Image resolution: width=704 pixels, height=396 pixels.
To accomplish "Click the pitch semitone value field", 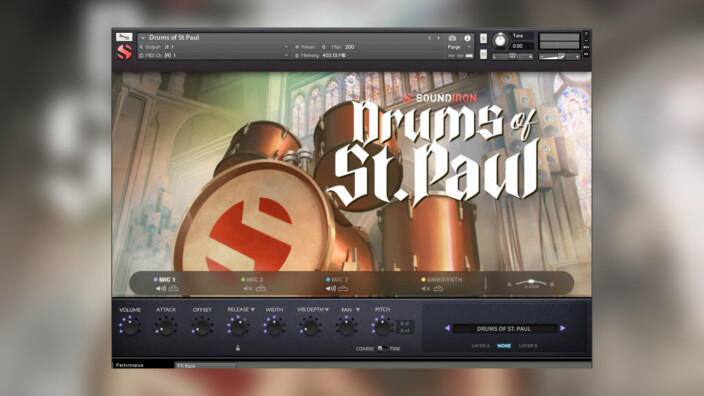I will (x=405, y=324).
